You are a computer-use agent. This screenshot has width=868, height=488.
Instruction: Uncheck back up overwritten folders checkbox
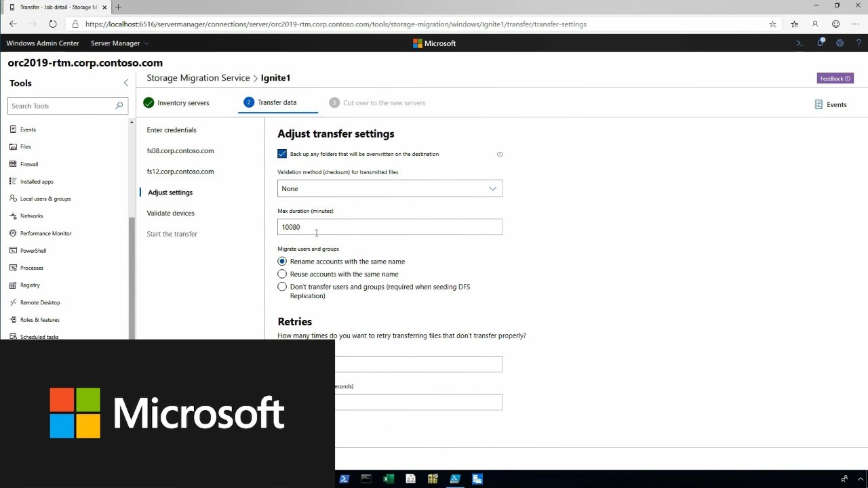282,154
